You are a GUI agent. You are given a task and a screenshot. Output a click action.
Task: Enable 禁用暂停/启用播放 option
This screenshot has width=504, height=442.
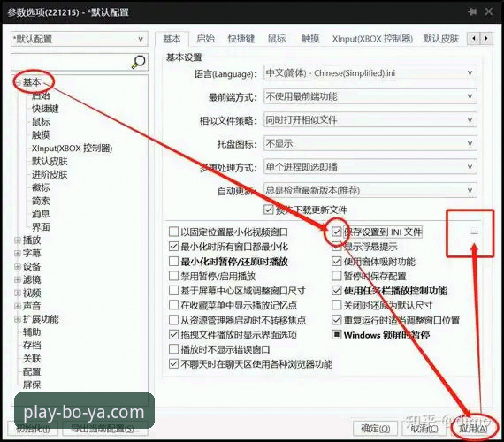(x=173, y=276)
